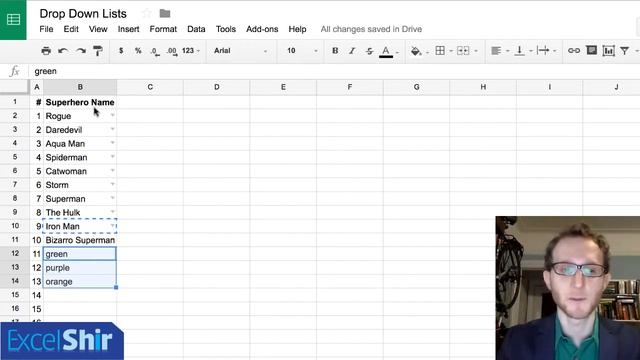Viewport: 640px width, 360px height.
Task: Toggle italic formatting
Action: tap(352, 51)
